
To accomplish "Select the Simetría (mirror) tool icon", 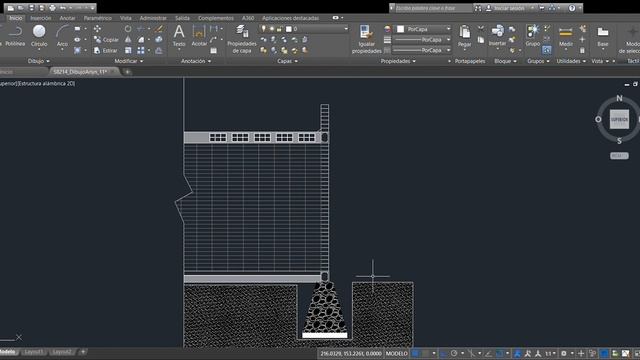I will pos(128,40).
